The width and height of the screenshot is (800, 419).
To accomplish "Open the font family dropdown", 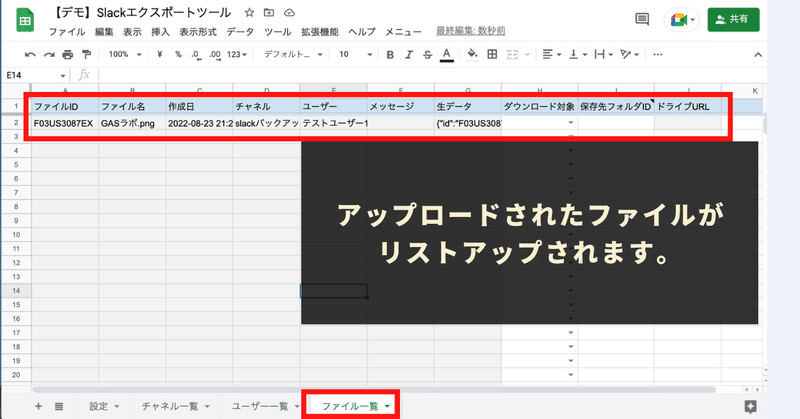I will pos(293,54).
